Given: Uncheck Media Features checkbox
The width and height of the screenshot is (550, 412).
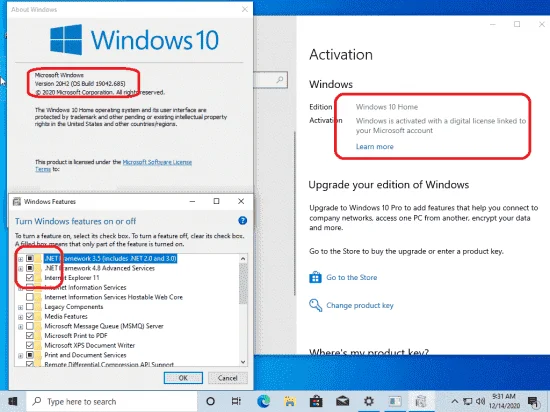Looking at the screenshot, I should coord(30,316).
